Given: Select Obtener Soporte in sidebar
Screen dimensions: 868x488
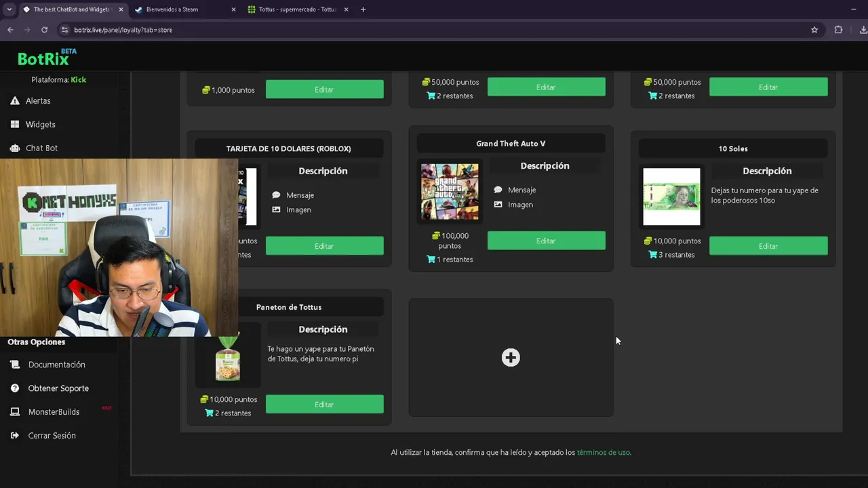Looking at the screenshot, I should coord(58,388).
